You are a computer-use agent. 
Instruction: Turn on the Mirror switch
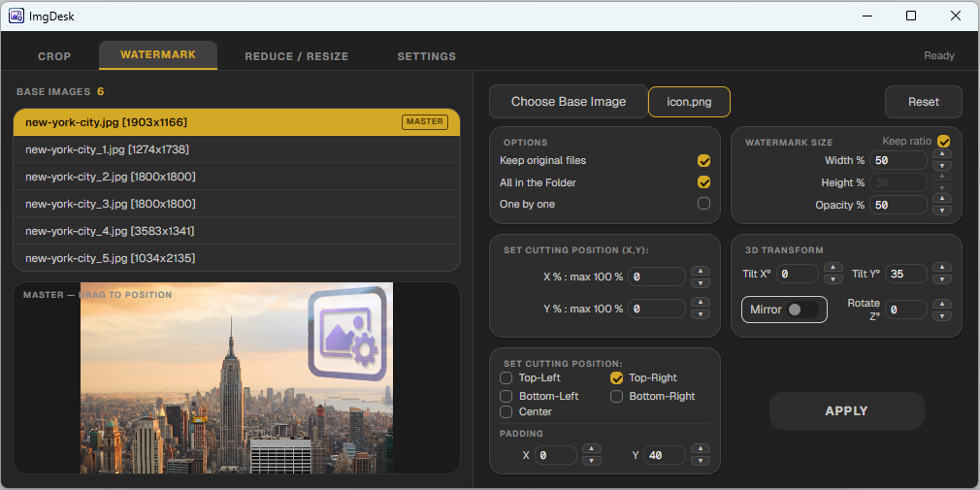(802, 310)
